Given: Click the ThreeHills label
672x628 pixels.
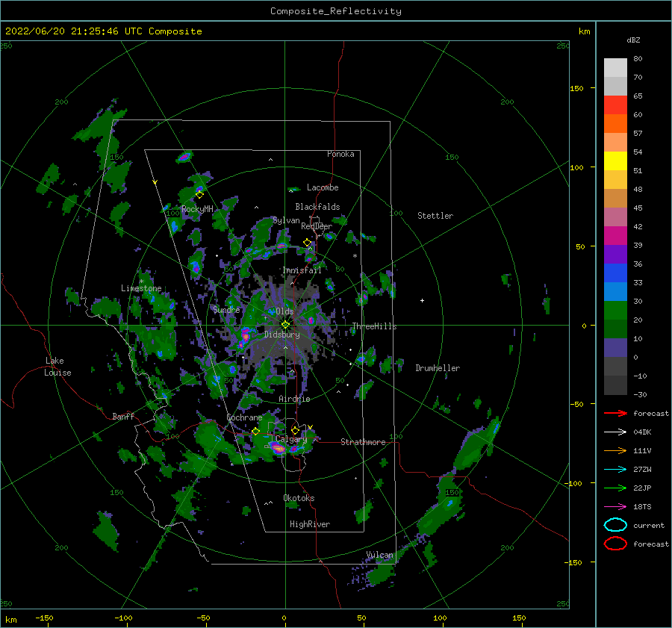Looking at the screenshot, I should [374, 326].
